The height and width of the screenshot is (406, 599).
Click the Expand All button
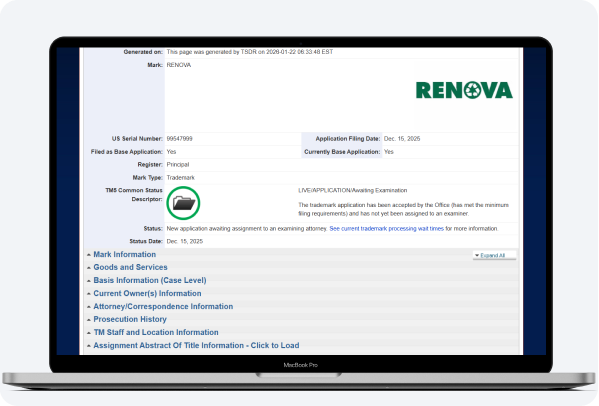coord(494,255)
